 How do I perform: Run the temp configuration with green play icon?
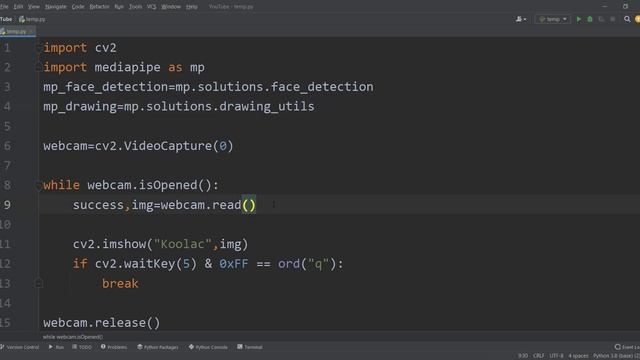point(578,19)
